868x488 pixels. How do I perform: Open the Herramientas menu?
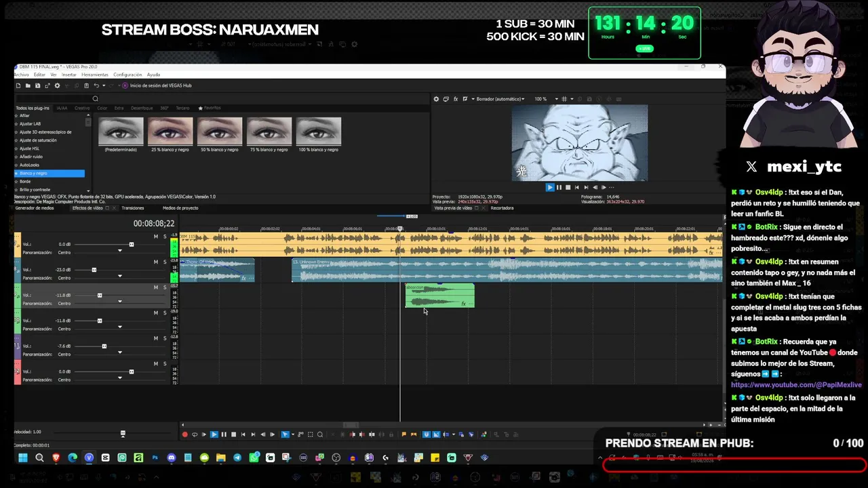coord(95,75)
